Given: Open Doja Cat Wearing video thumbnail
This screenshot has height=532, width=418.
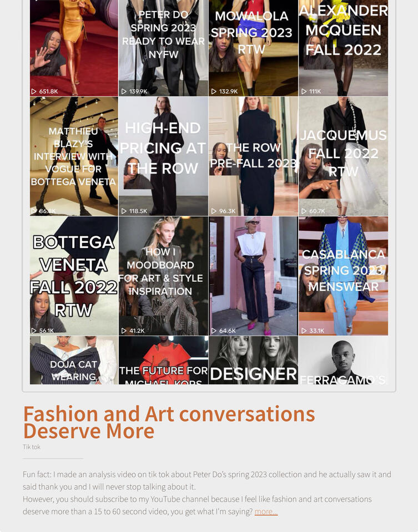Looking at the screenshot, I should click(x=74, y=361).
